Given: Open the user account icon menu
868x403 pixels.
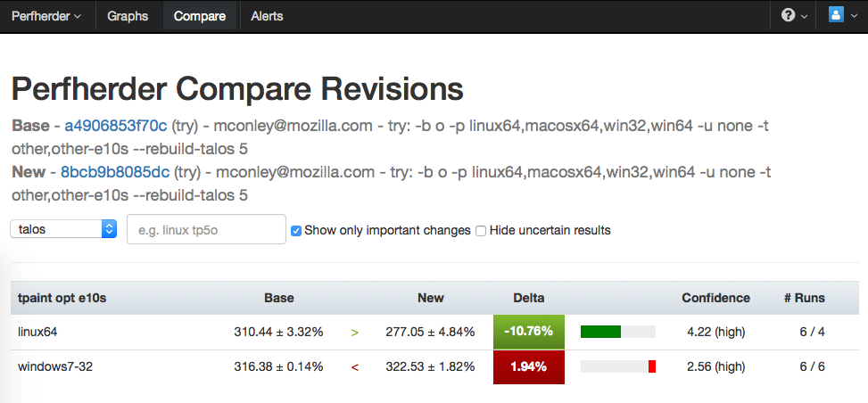Looking at the screenshot, I should (x=841, y=16).
